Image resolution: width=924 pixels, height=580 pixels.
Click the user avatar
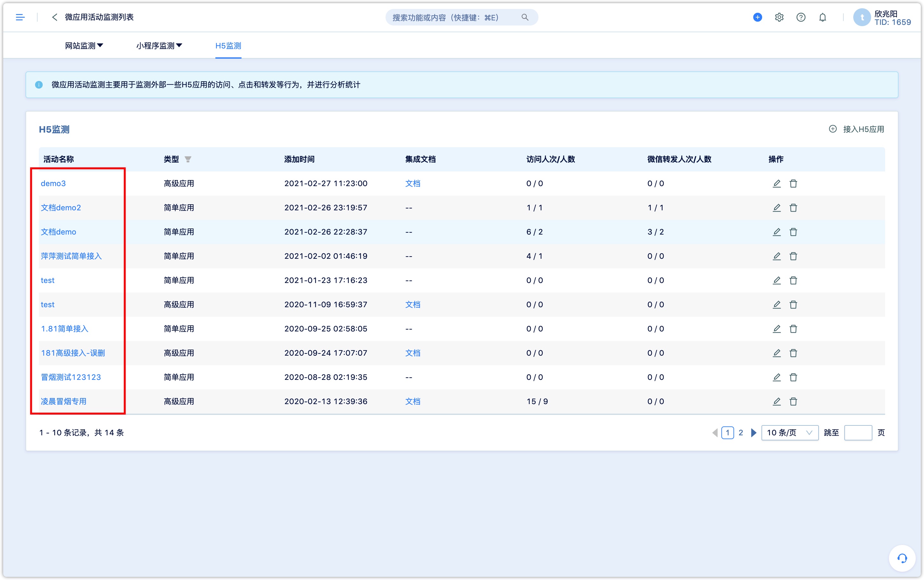[x=862, y=17]
